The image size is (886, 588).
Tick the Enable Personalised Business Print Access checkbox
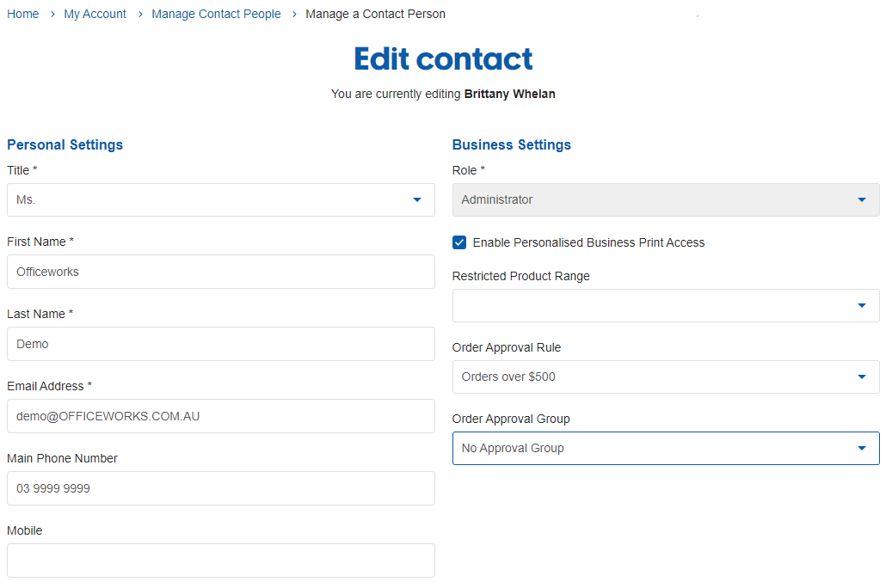coord(459,242)
